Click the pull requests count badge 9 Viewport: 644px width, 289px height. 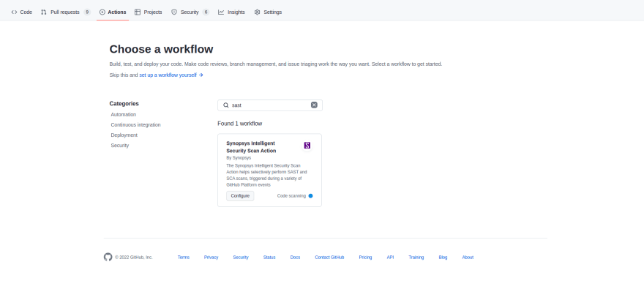pos(87,12)
